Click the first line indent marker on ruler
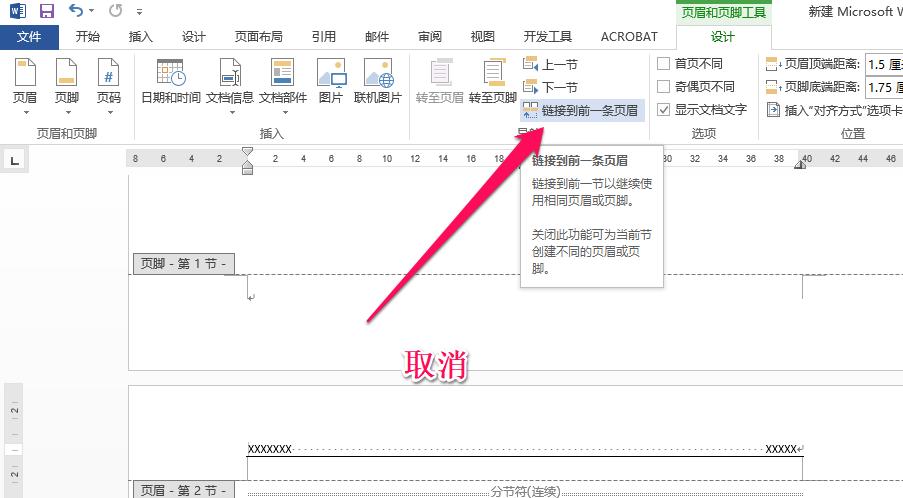903x498 pixels. pos(247,152)
